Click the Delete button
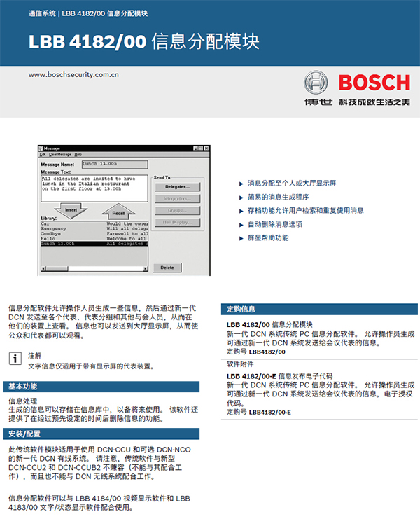 point(167,268)
